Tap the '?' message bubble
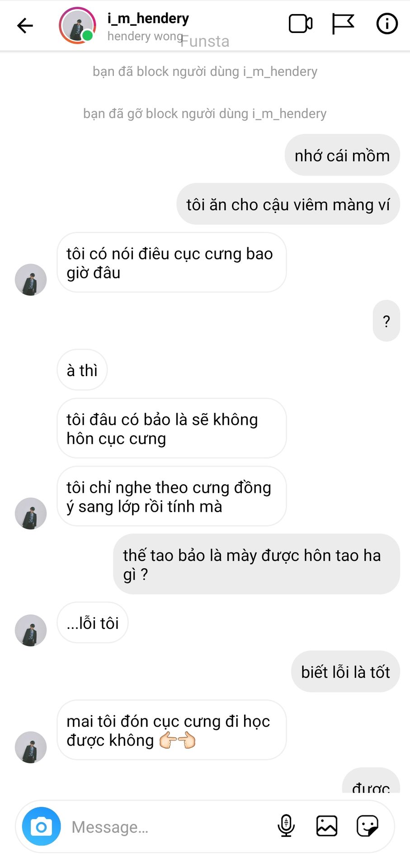The image size is (410, 868). point(386,321)
